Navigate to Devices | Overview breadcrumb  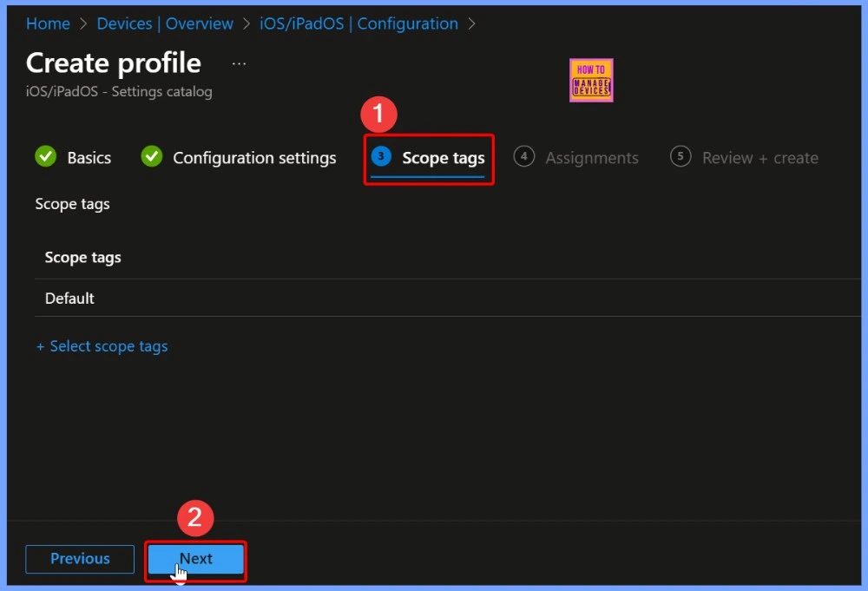(165, 23)
